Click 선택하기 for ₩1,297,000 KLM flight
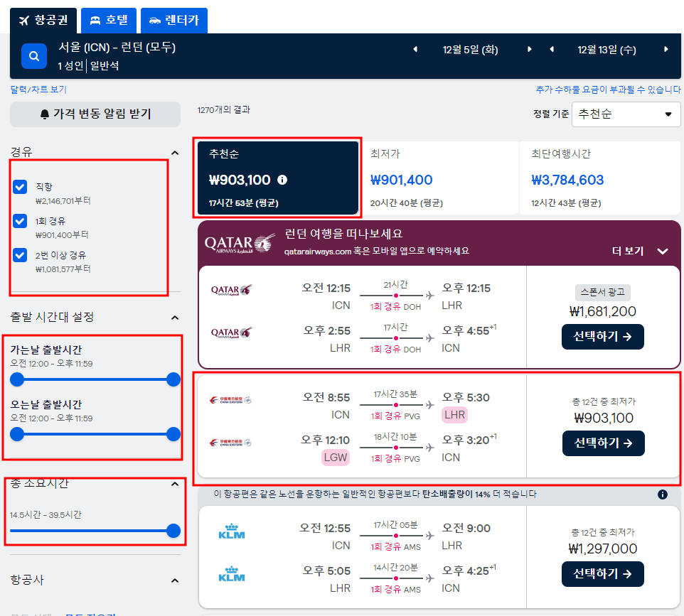 (x=602, y=573)
